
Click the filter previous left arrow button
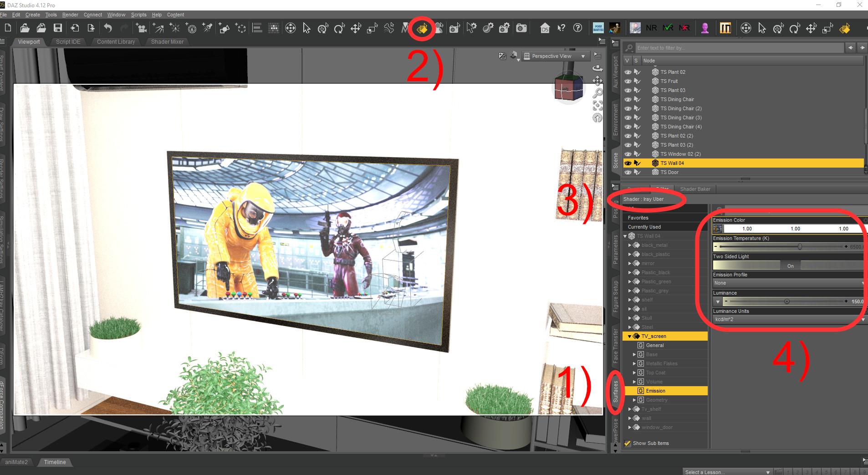[850, 47]
